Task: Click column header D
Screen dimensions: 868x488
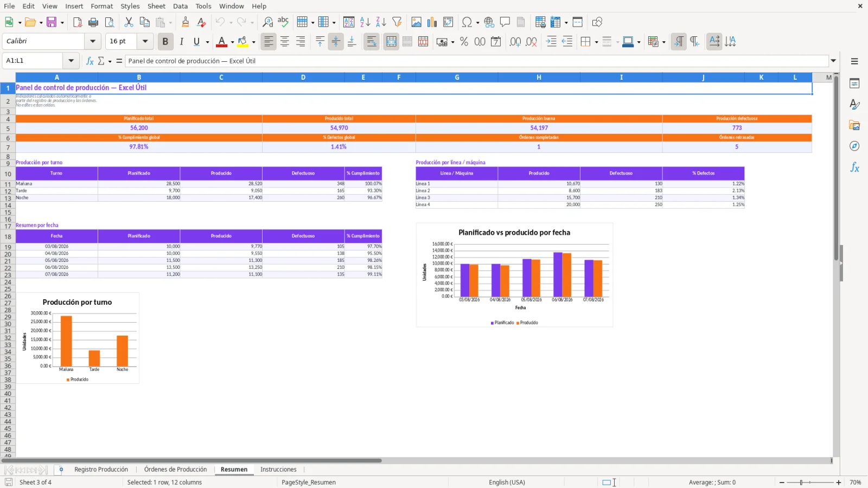Action: pos(303,78)
